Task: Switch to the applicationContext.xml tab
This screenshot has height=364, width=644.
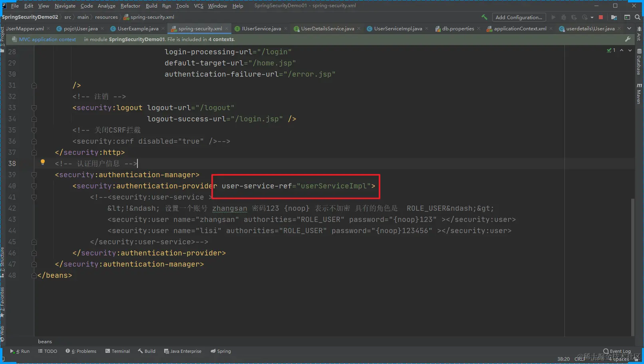Action: pos(520,28)
